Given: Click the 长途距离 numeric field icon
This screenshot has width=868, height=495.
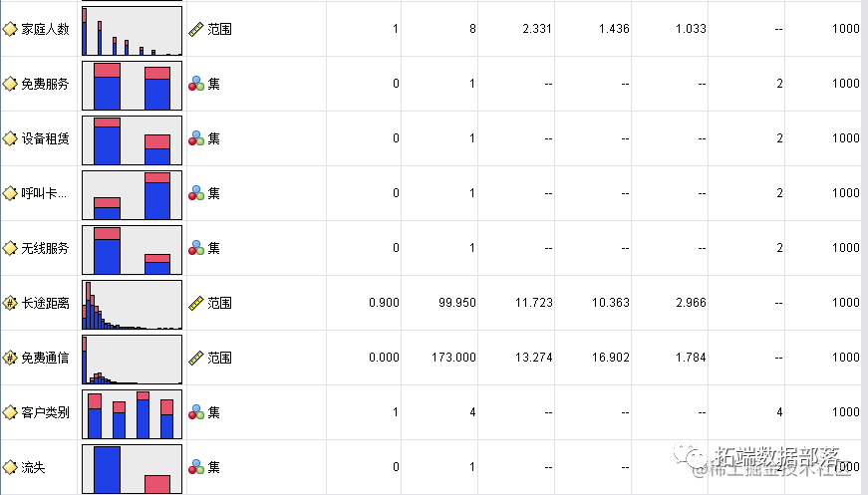Looking at the screenshot, I should [10, 303].
